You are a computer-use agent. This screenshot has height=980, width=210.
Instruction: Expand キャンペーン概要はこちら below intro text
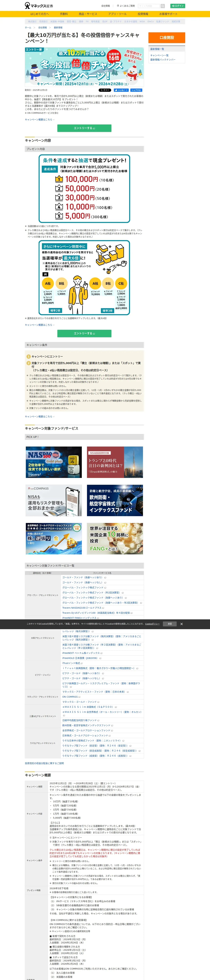click(40, 119)
